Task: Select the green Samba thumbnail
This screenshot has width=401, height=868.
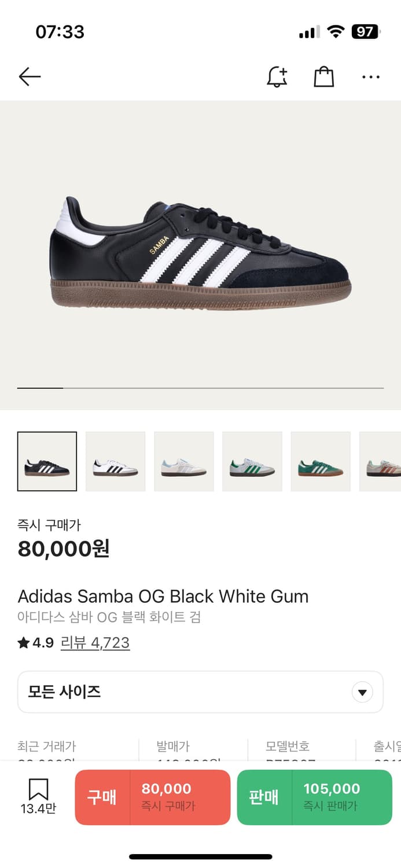Action: click(x=320, y=461)
